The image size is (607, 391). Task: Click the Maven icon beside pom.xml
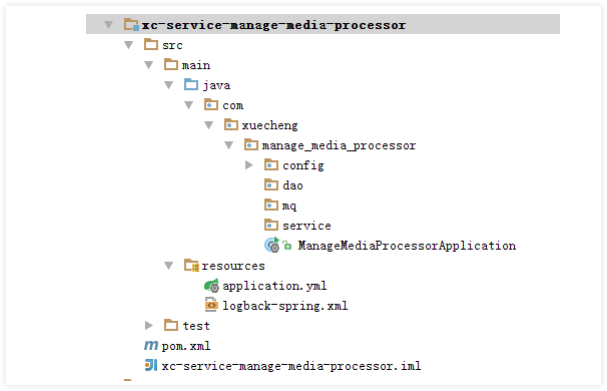[x=151, y=345]
